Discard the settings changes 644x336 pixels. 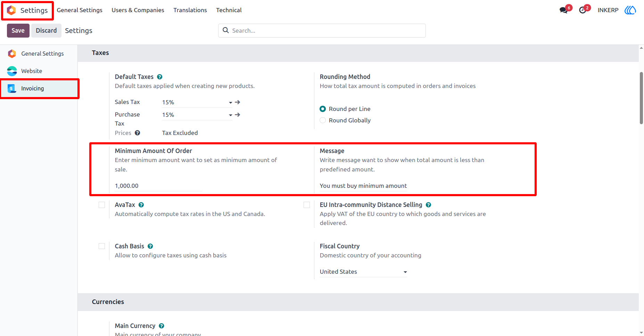pyautogui.click(x=46, y=31)
